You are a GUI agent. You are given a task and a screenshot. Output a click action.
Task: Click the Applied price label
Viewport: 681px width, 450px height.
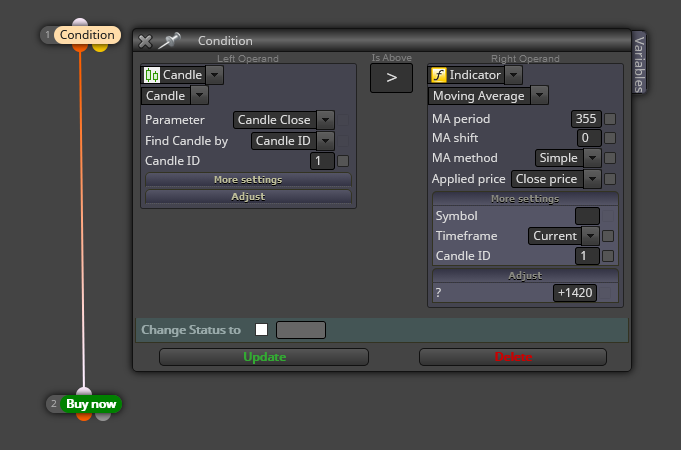(x=469, y=179)
